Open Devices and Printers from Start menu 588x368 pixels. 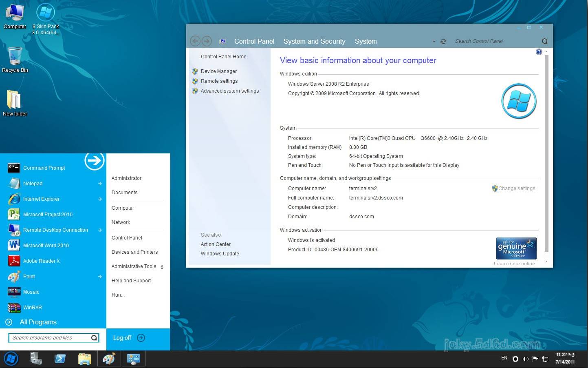[134, 252]
